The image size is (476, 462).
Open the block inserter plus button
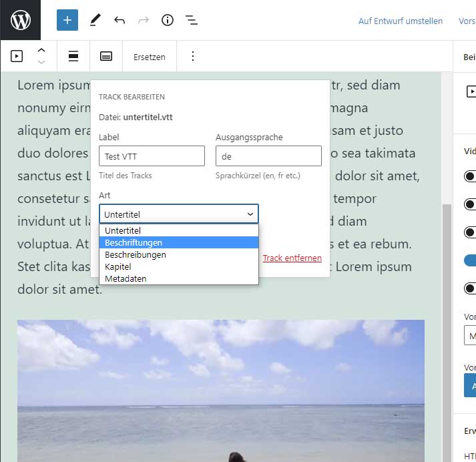pyautogui.click(x=67, y=20)
